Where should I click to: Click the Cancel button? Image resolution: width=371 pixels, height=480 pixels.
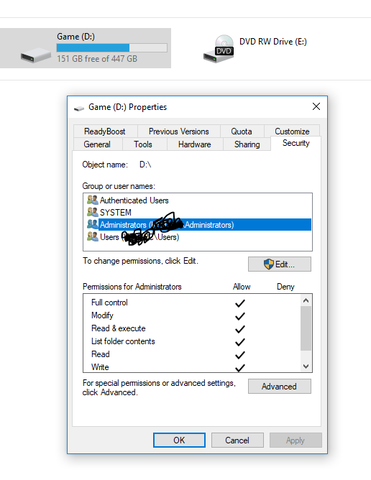coord(237,440)
